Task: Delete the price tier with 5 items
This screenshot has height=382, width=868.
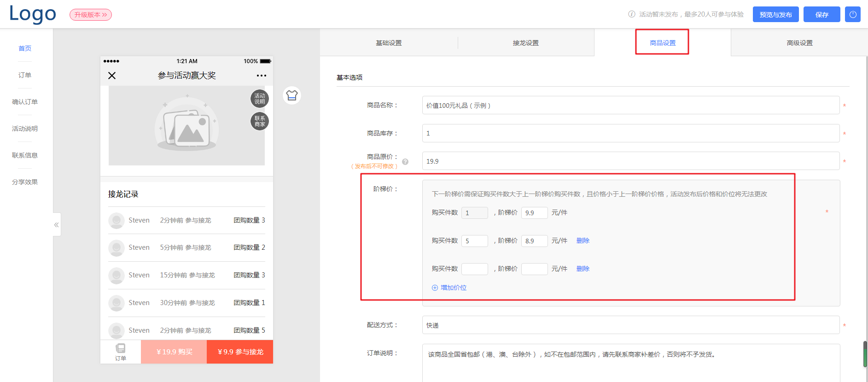Action: pos(583,241)
